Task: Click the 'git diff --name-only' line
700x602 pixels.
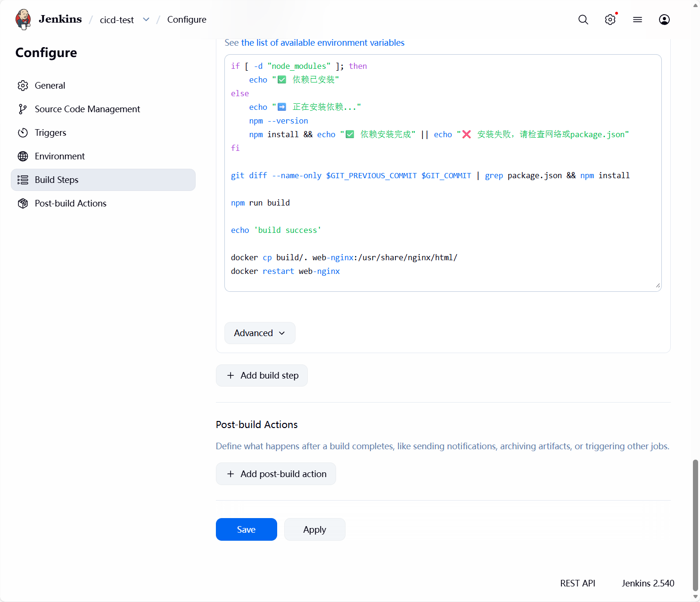Action: [x=430, y=175]
